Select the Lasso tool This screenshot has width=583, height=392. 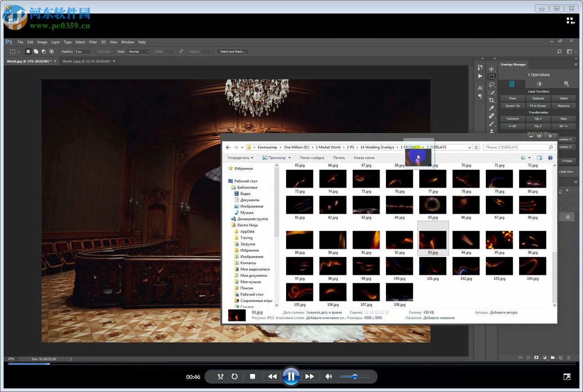click(x=491, y=85)
